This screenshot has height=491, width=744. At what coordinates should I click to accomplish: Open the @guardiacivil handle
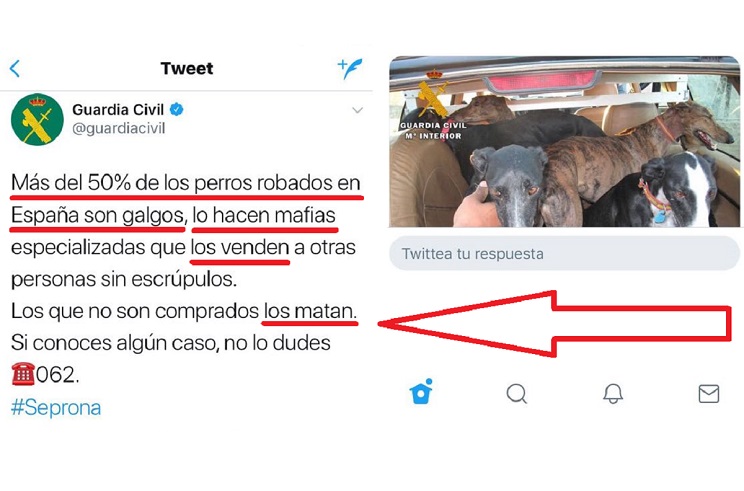click(119, 129)
